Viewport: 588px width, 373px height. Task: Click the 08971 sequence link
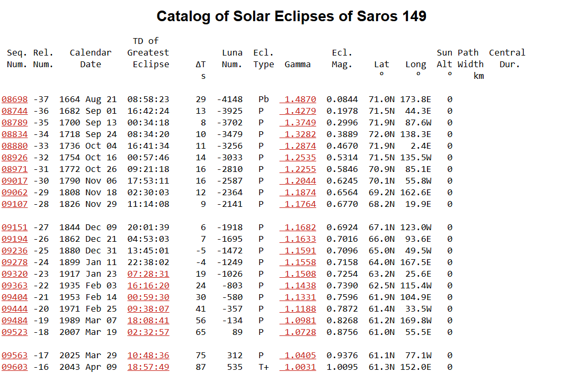point(15,169)
